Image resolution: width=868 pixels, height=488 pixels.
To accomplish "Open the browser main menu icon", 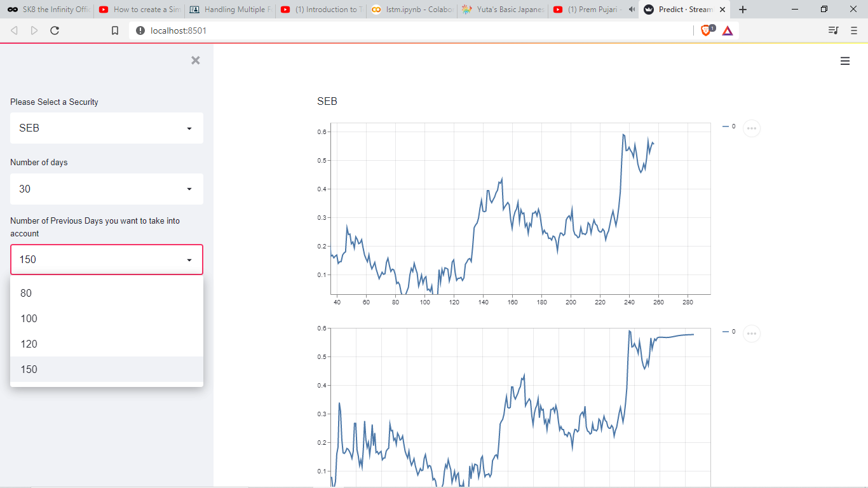I will tap(854, 30).
